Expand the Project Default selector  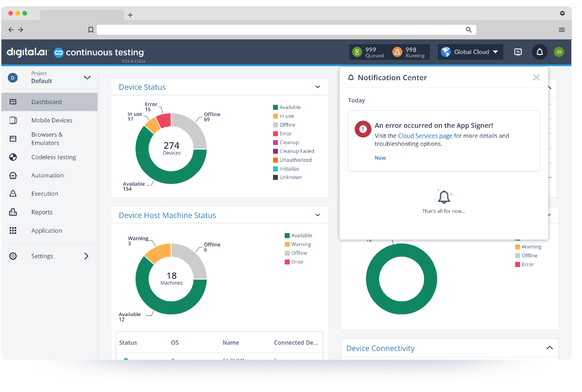click(87, 78)
